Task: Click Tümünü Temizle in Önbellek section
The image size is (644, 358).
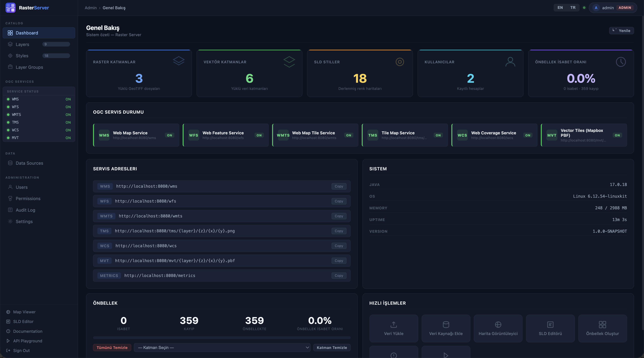Action: 112,347
